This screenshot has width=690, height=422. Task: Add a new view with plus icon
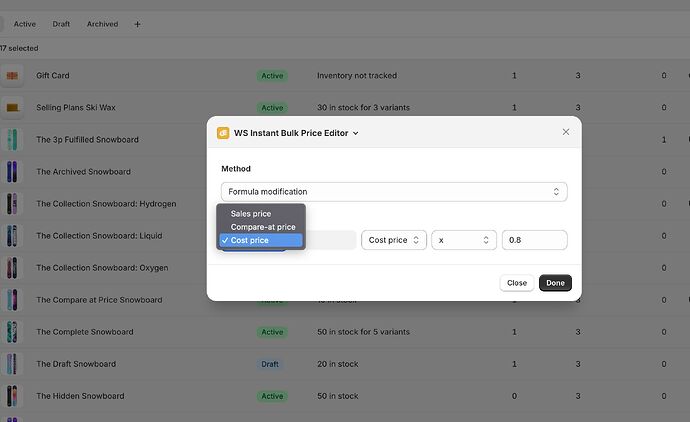pos(137,24)
